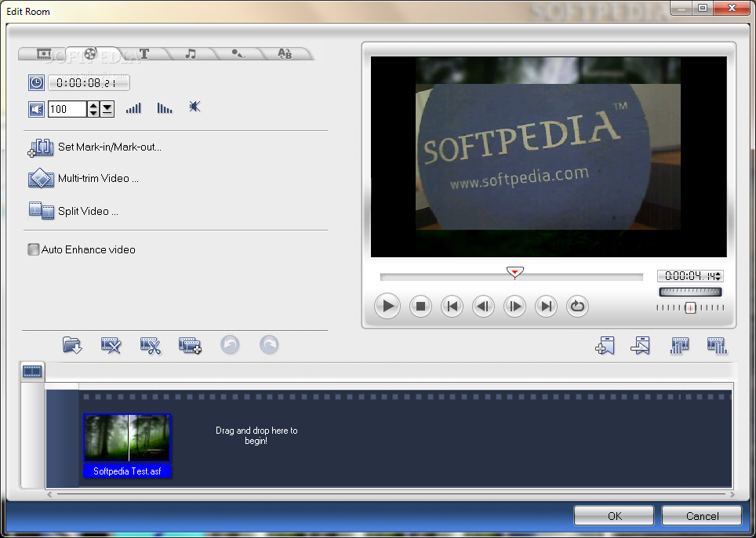Open Split Video

coord(89,211)
